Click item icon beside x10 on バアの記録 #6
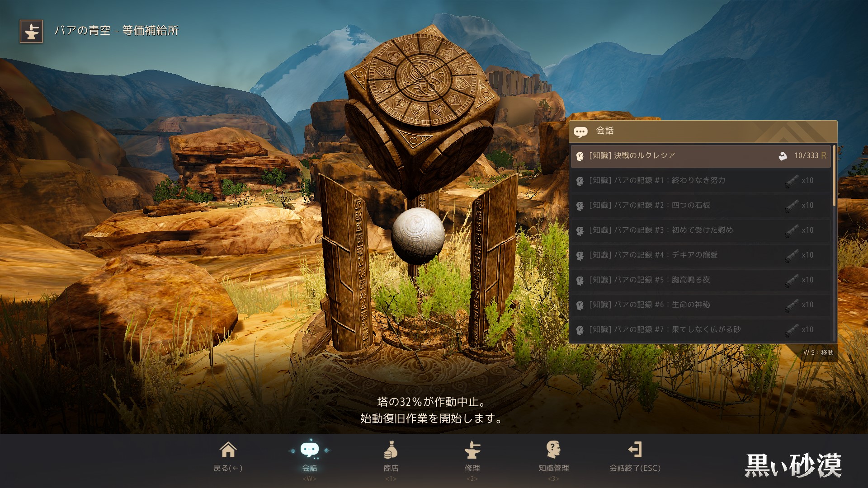868x488 pixels. tap(792, 305)
